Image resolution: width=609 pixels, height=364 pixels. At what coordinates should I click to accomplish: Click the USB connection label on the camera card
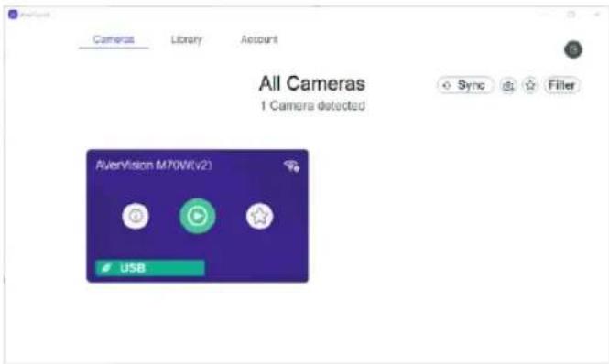pyautogui.click(x=150, y=268)
